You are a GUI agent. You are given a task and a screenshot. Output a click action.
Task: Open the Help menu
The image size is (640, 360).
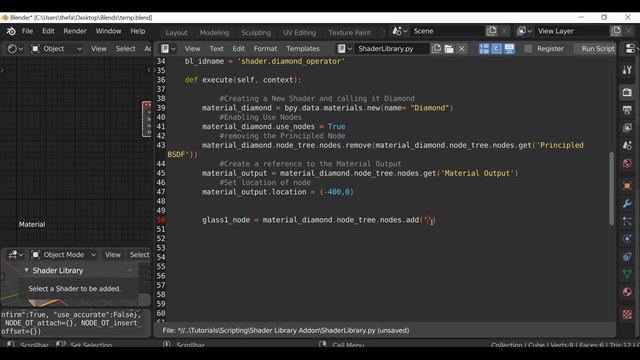click(x=138, y=31)
